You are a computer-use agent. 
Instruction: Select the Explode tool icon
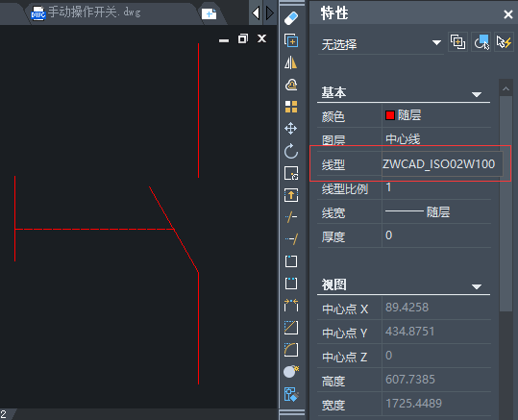pos(290,372)
